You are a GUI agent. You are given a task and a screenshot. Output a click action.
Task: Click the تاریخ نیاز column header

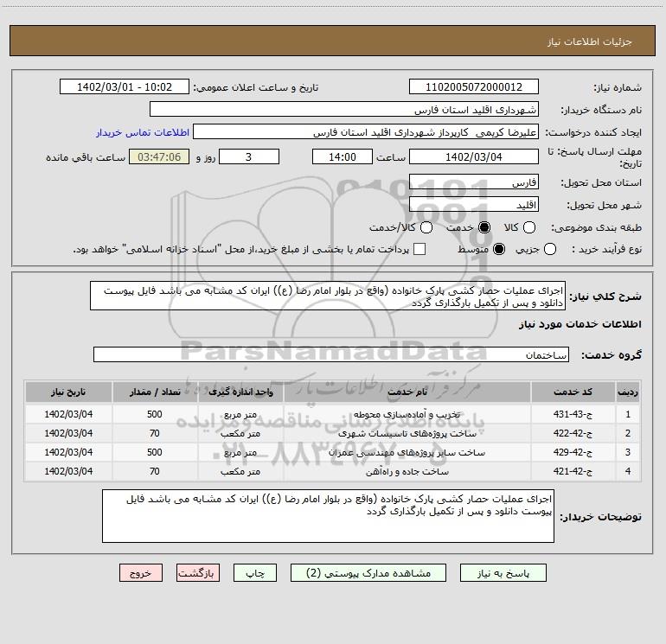coord(68,392)
